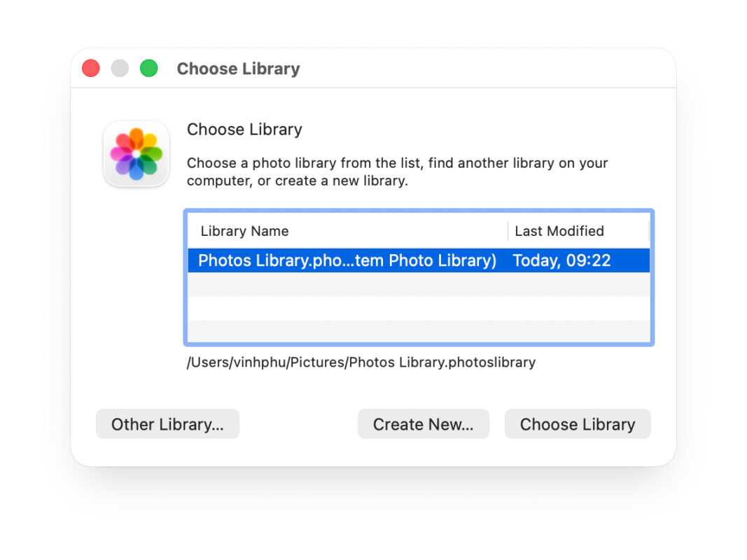The height and width of the screenshot is (560, 747).
Task: Click the Photos app flower icon
Action: pyautogui.click(x=137, y=154)
